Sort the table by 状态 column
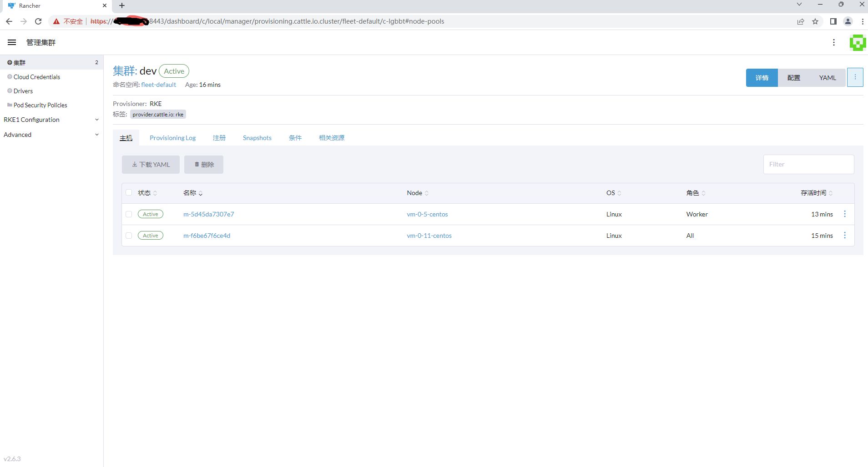The width and height of the screenshot is (868, 467). (147, 193)
